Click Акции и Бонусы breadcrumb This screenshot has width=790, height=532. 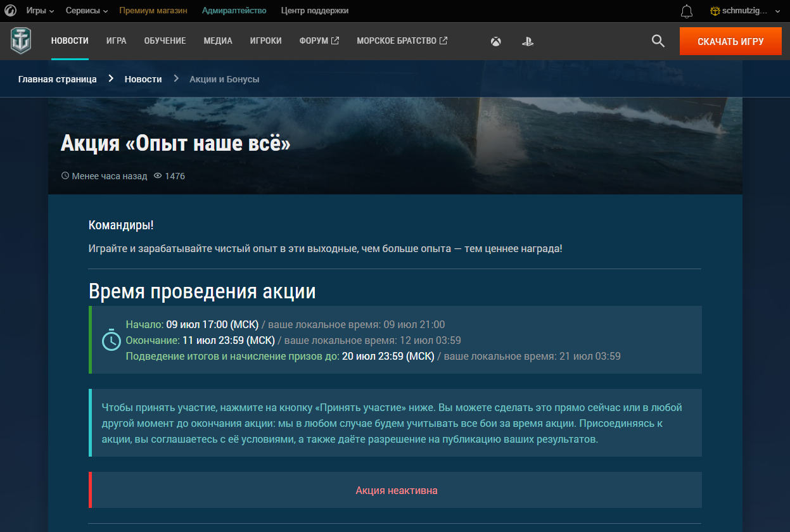pos(224,79)
